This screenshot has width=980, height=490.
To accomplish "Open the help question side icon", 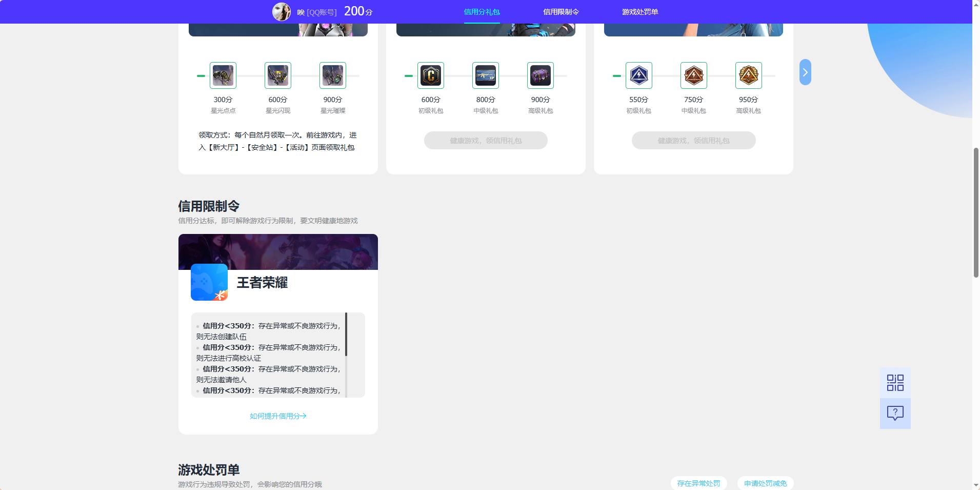I will (x=895, y=414).
